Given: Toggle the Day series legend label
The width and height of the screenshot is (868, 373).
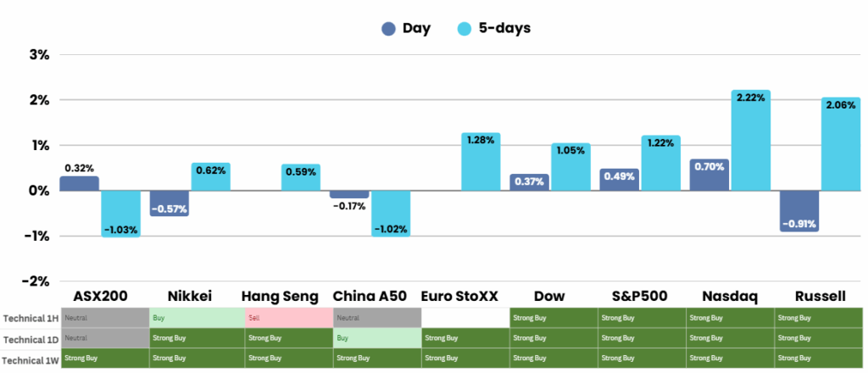Looking at the screenshot, I should [x=416, y=29].
